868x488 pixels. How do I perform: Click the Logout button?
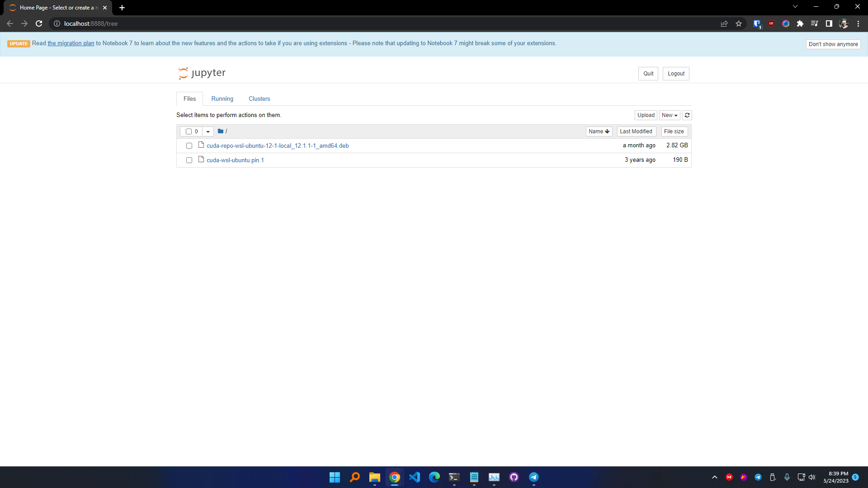675,73
